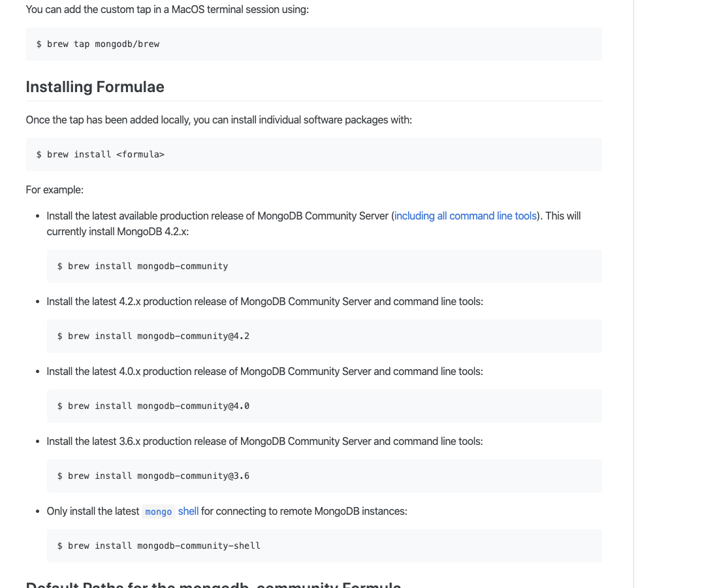Screen dimensions: 702x588
Task: Click the "Default Paths" heading at the bottom
Action: click(x=214, y=584)
